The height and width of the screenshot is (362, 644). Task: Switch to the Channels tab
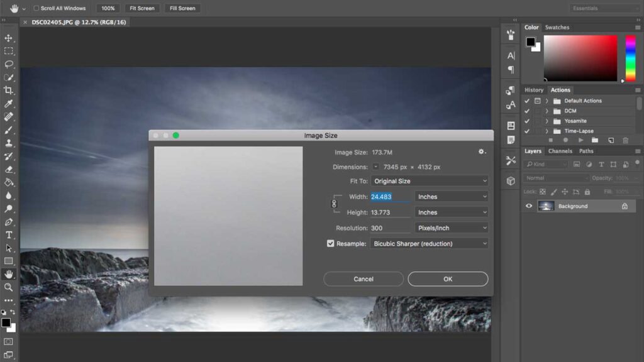560,151
